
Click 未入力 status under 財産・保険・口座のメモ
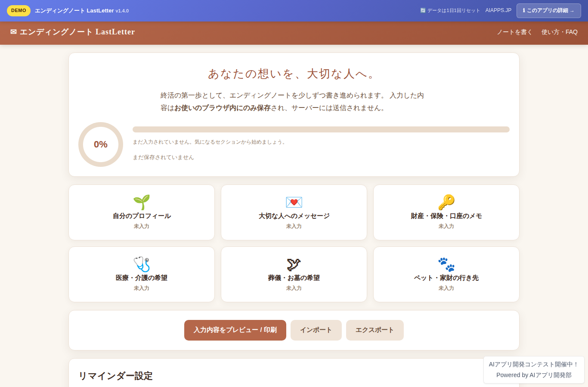click(446, 226)
